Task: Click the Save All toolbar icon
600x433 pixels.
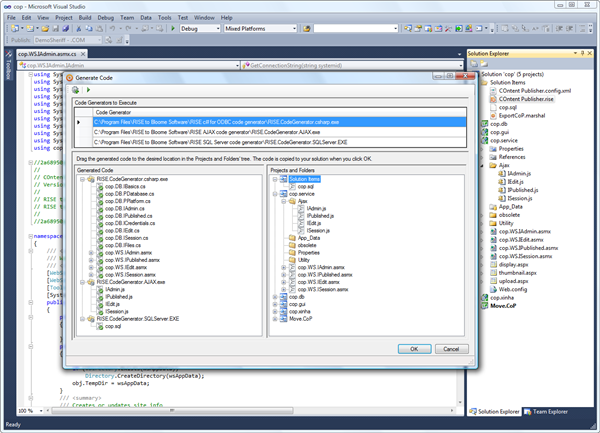Action: tap(66, 28)
